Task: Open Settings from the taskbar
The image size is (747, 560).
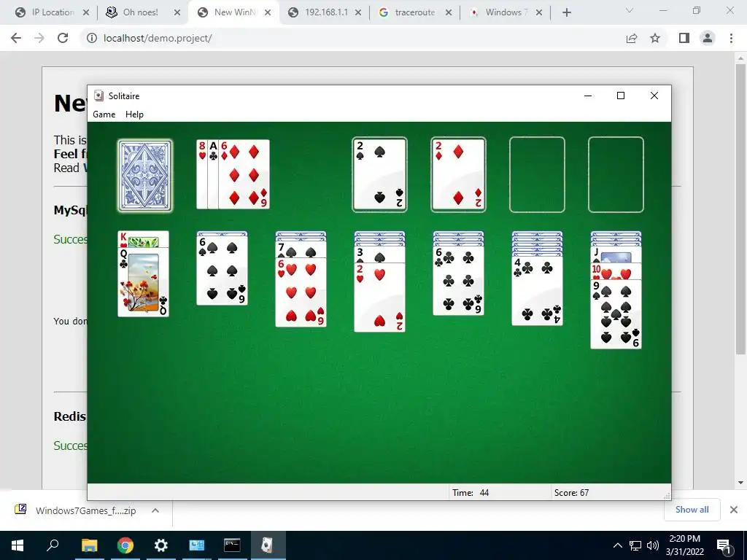Action: click(x=160, y=545)
